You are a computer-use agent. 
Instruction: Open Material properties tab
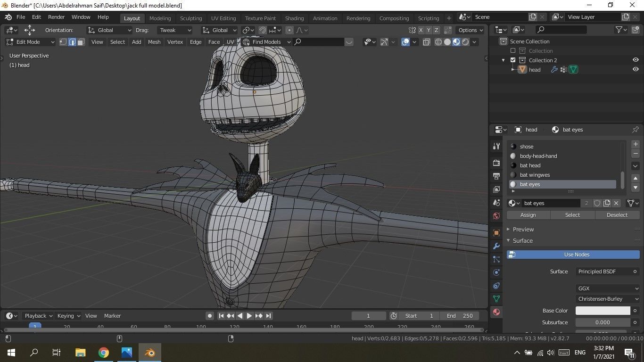(496, 312)
